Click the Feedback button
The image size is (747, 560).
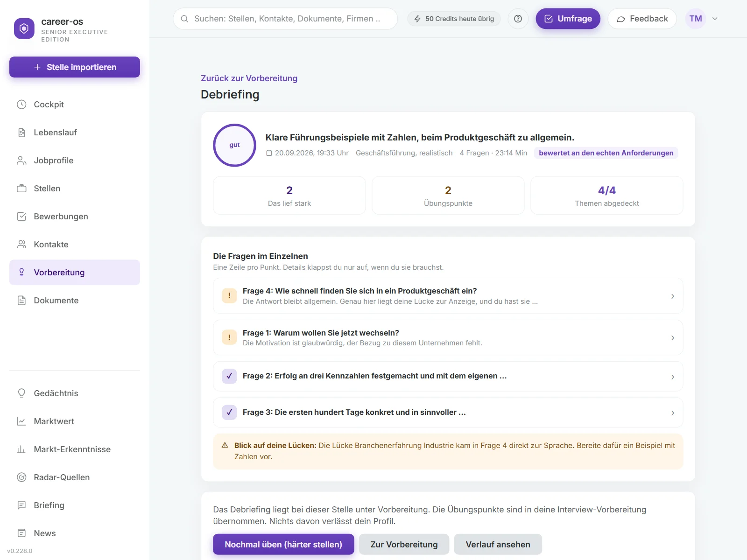(x=642, y=19)
